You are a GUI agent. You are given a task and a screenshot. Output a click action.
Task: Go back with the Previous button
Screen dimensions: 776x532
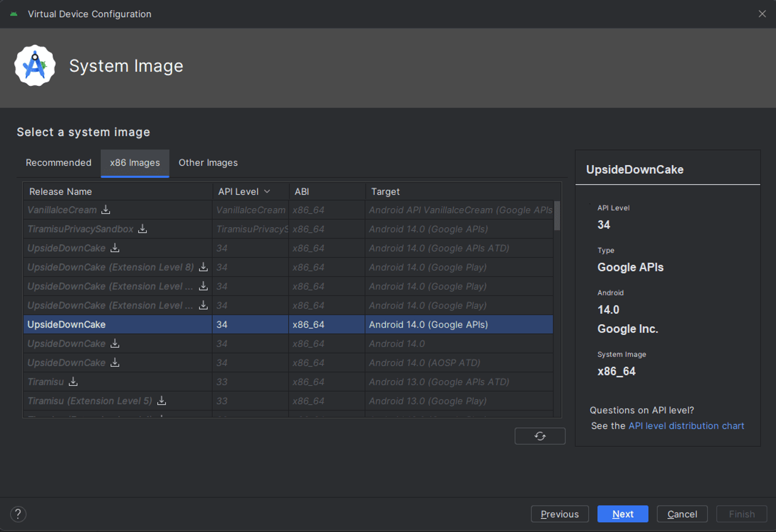click(560, 514)
